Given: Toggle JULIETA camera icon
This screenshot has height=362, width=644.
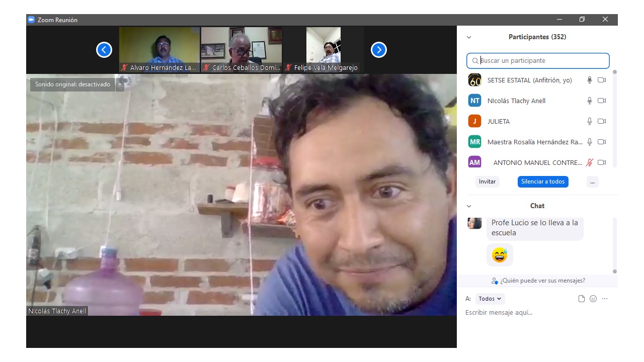Looking at the screenshot, I should pos(602,121).
